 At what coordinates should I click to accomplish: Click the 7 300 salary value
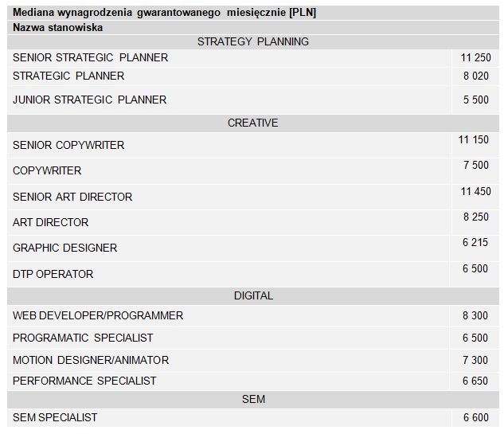click(475, 361)
